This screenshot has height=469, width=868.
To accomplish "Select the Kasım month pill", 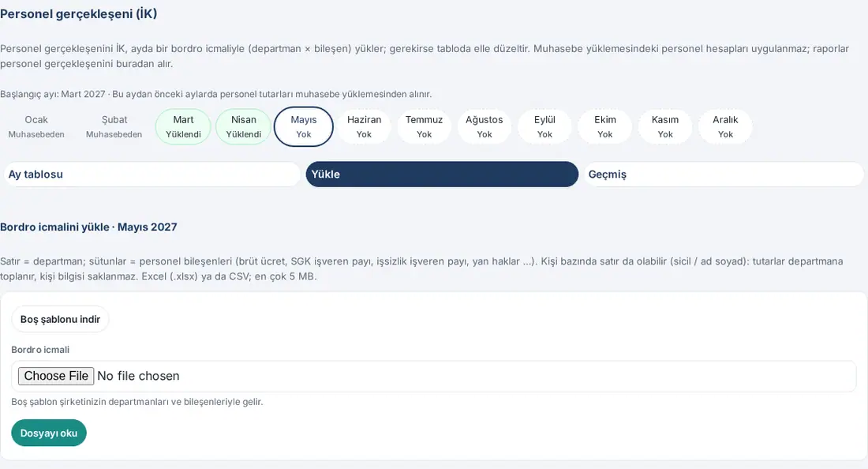I will [665, 127].
